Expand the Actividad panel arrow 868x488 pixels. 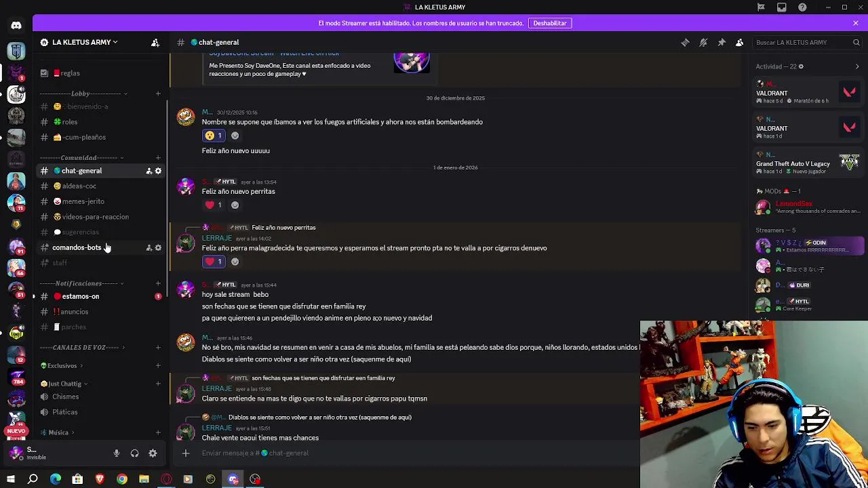coord(857,66)
